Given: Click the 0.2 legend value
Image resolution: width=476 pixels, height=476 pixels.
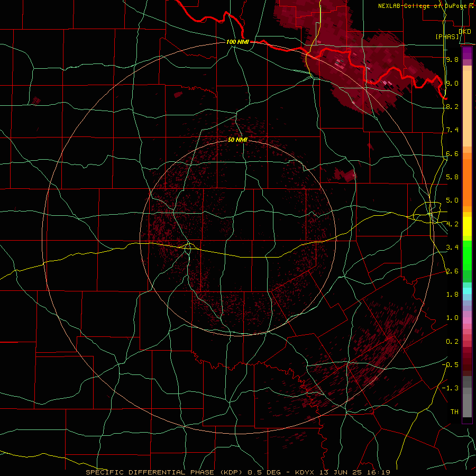Looking at the screenshot, I should [x=452, y=342].
